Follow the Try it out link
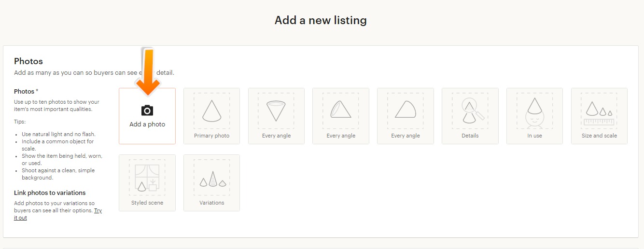 (98, 210)
